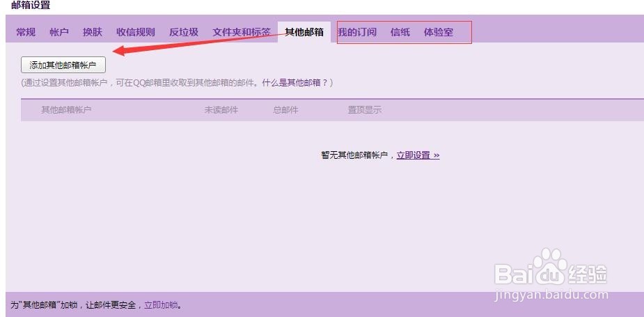Open the 换肤 tab
Screen dimensions: 644x317
(x=93, y=32)
